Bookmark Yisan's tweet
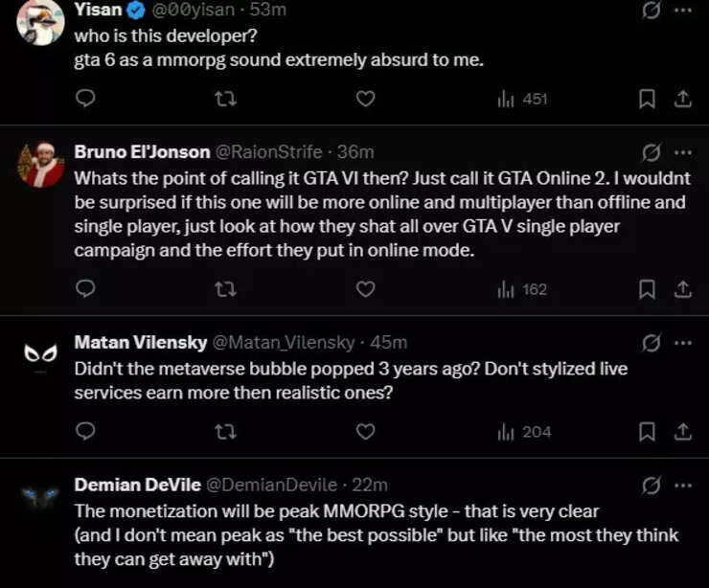709x588 pixels. 647,99
